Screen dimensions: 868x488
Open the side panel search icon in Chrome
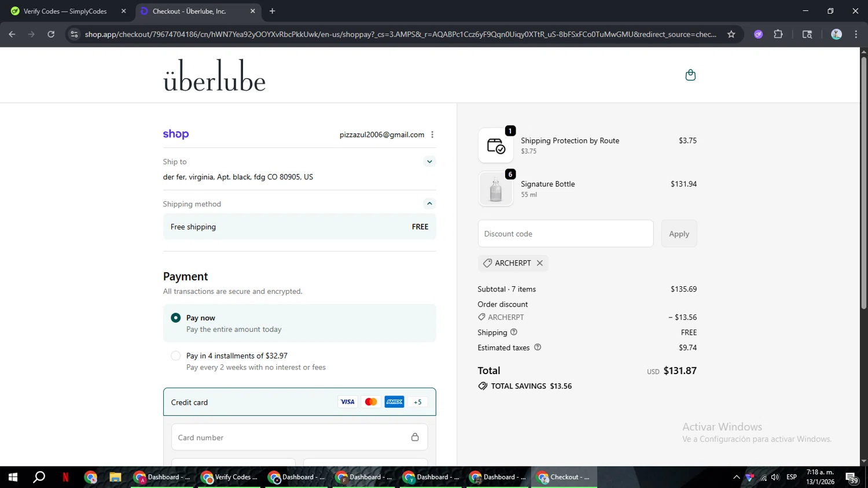point(807,34)
